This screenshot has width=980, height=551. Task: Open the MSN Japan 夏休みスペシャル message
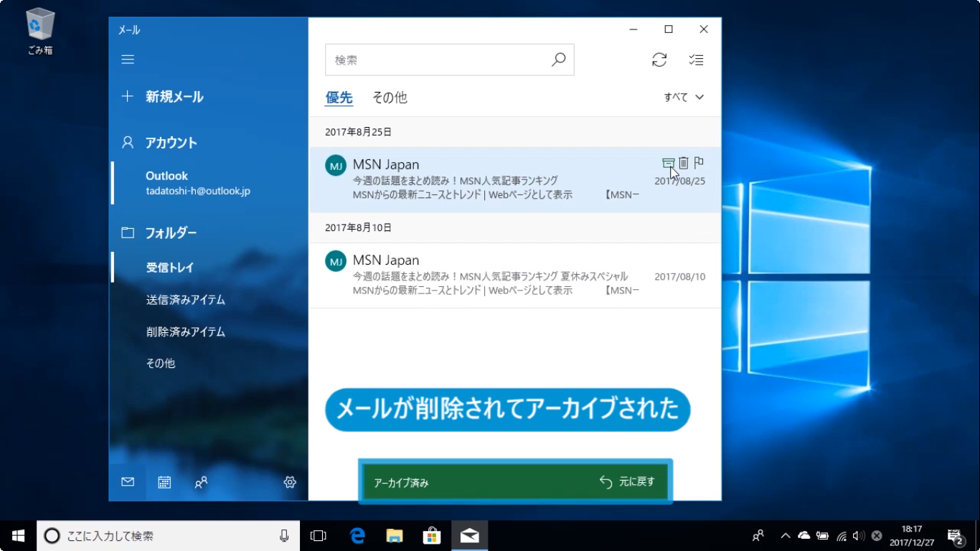(515, 275)
